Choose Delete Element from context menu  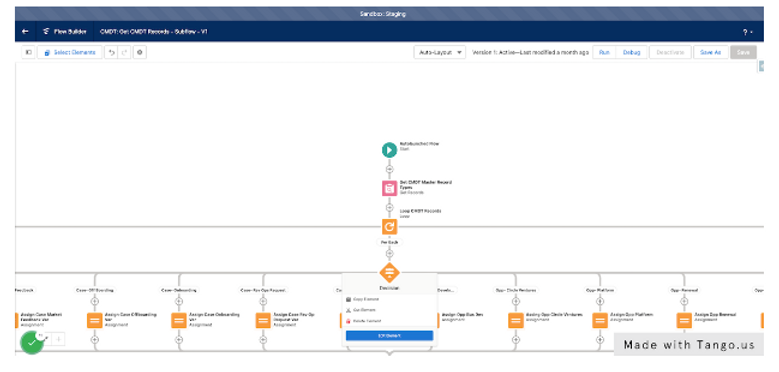pyautogui.click(x=367, y=321)
